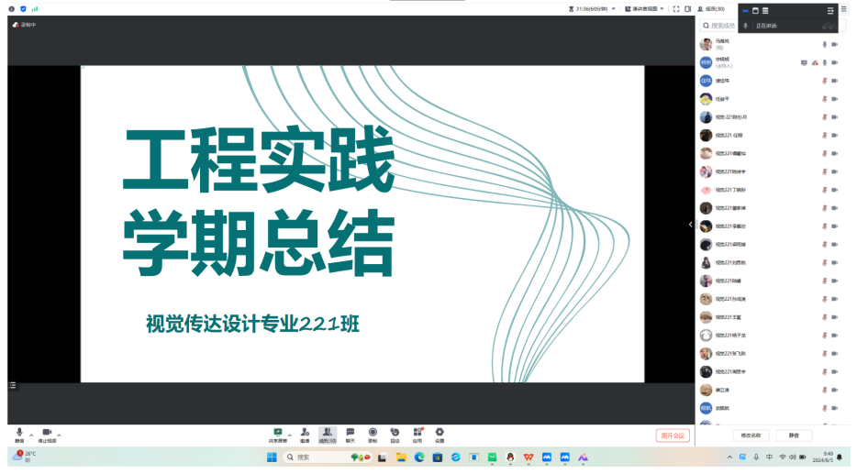Click the 邀请 invite icon
The image size is (868, 474).
tap(304, 432)
